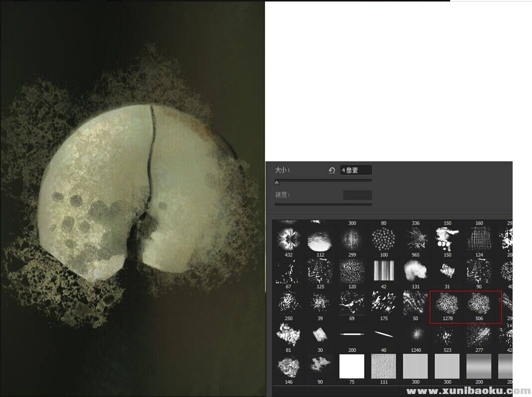Click the brush size input field
This screenshot has width=532, height=397.
tap(356, 170)
